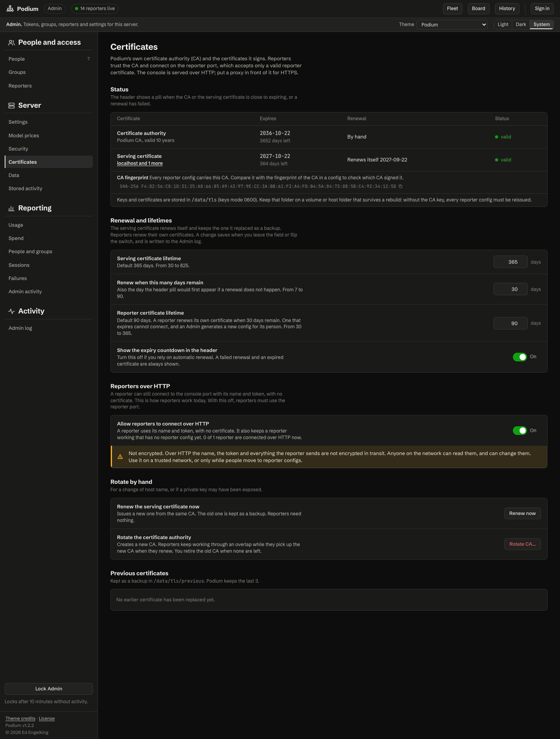Click the 14 reporters live status pill
This screenshot has width=560, height=739.
pos(95,9)
